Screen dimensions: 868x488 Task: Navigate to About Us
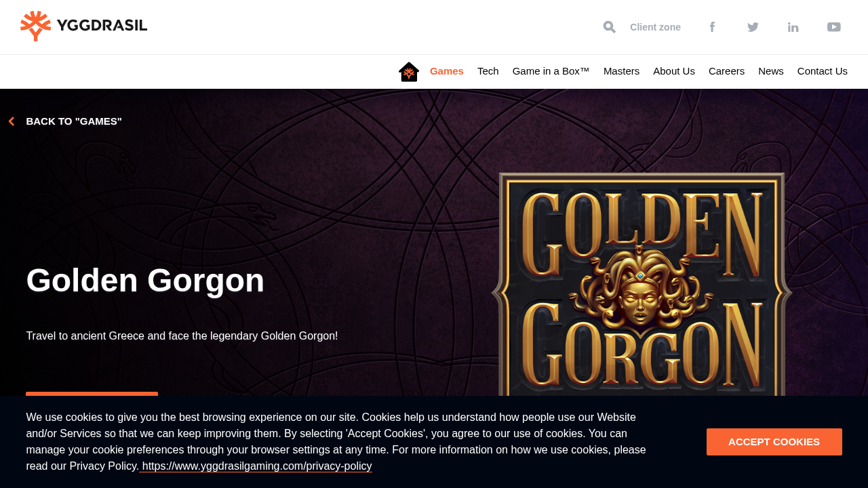[673, 70]
